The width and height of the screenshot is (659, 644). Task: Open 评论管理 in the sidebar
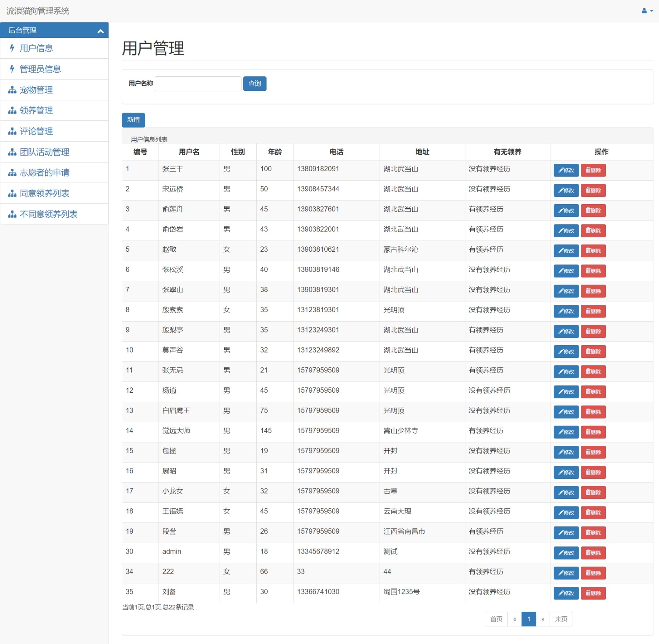coord(36,132)
